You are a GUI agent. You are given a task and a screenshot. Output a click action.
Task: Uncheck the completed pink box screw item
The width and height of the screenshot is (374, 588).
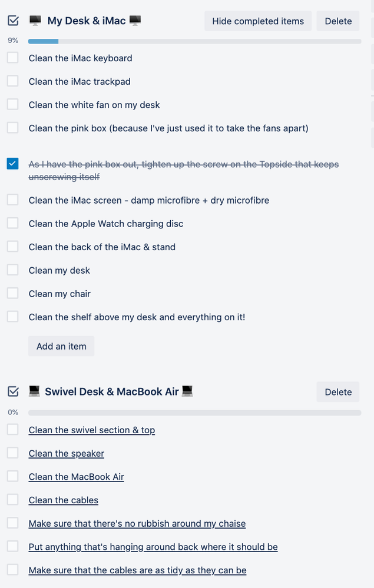click(x=12, y=164)
